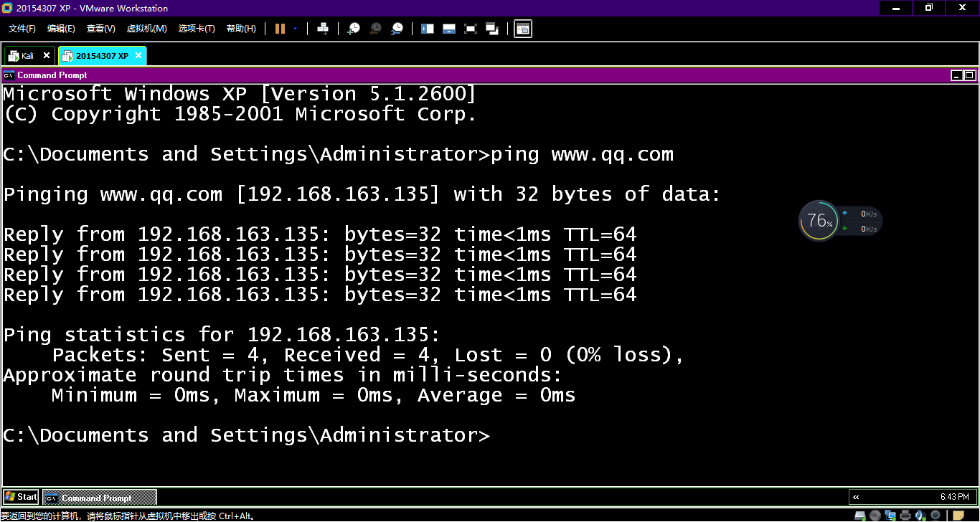Open the snapshot manager icon
980x522 pixels.
tap(397, 29)
